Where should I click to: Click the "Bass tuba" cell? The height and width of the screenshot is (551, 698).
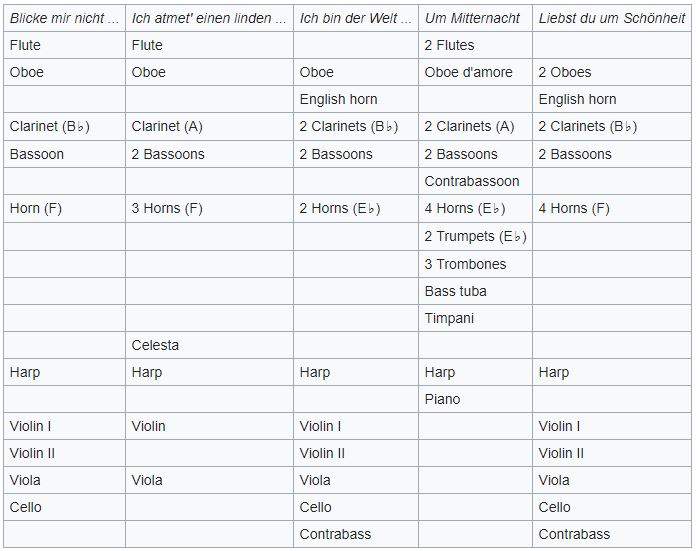tap(455, 291)
